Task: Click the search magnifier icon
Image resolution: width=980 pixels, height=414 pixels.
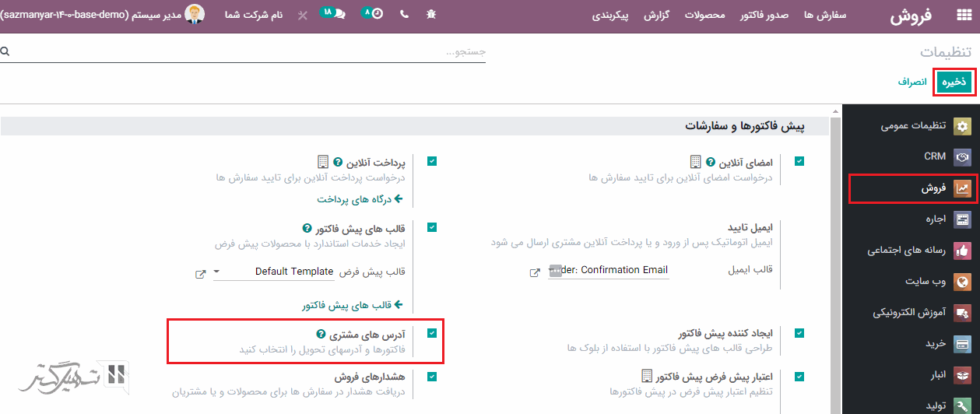Action: point(5,51)
